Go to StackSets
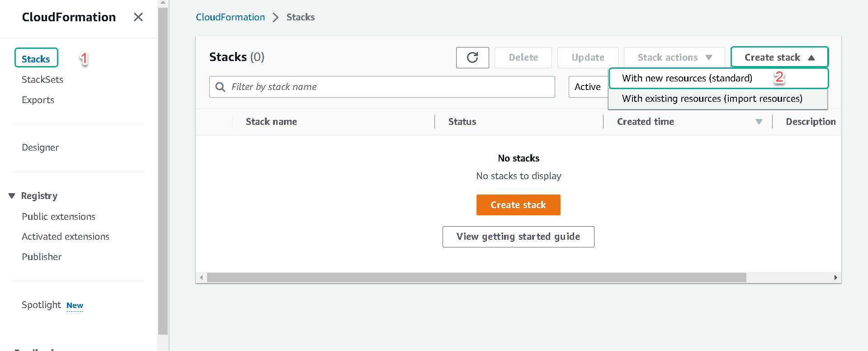The image size is (868, 351). pyautogui.click(x=42, y=80)
